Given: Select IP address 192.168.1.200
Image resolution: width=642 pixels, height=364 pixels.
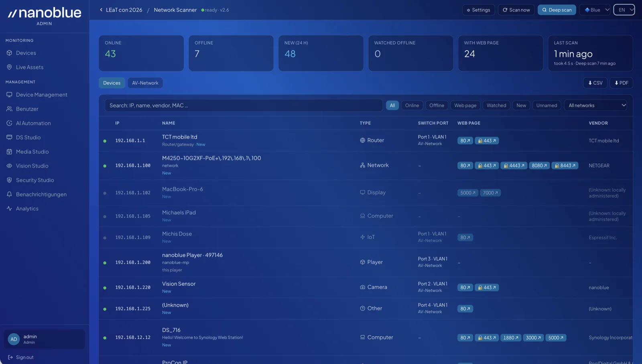Looking at the screenshot, I should click(x=133, y=262).
